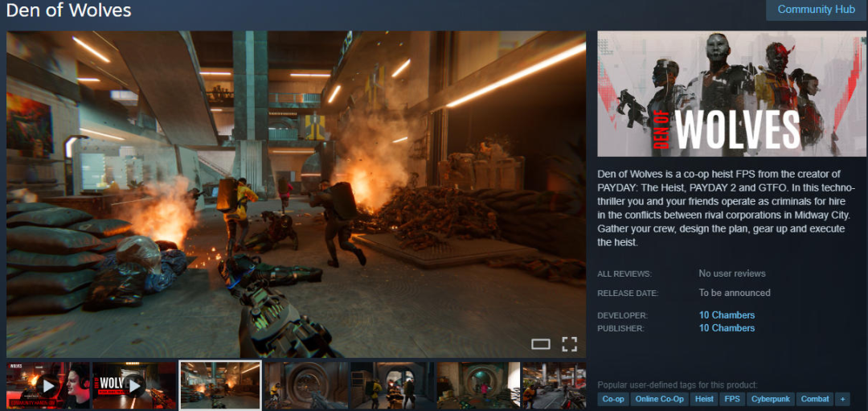
Task: Open fullscreen view of the screenshot
Action: tap(570, 344)
